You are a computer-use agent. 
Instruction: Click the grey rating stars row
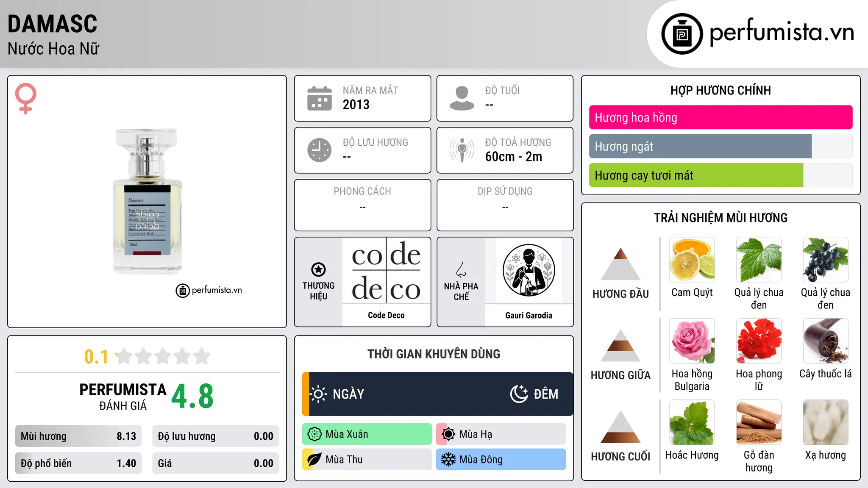coord(163,356)
